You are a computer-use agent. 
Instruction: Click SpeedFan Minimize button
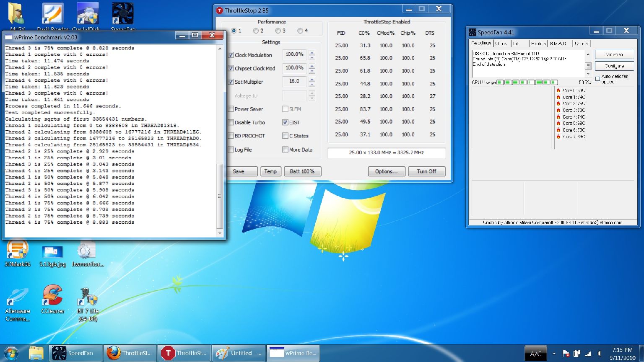point(614,54)
